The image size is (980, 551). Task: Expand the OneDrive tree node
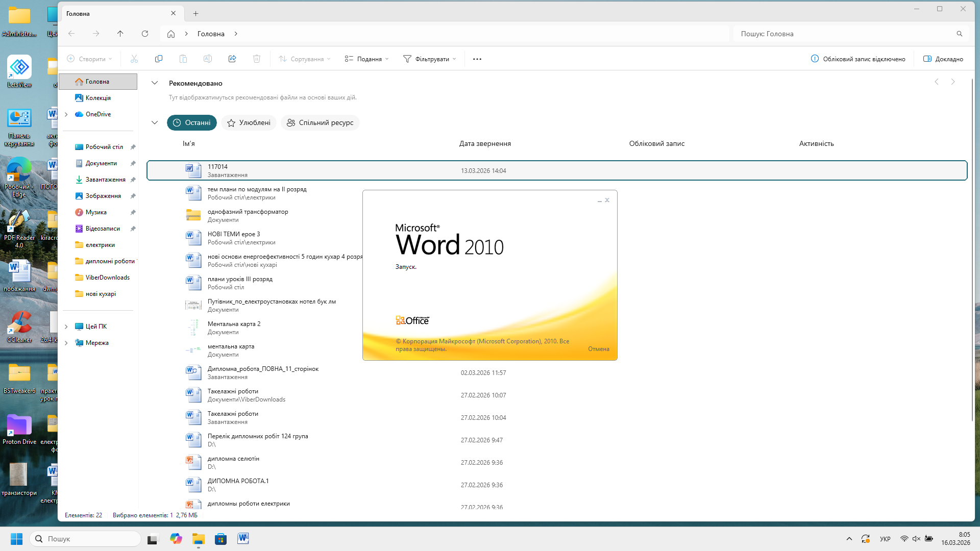pos(66,114)
